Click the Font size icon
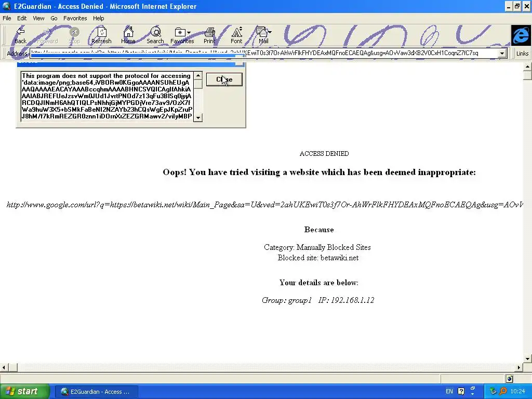Screen dimensions: 532x399 tap(236, 35)
